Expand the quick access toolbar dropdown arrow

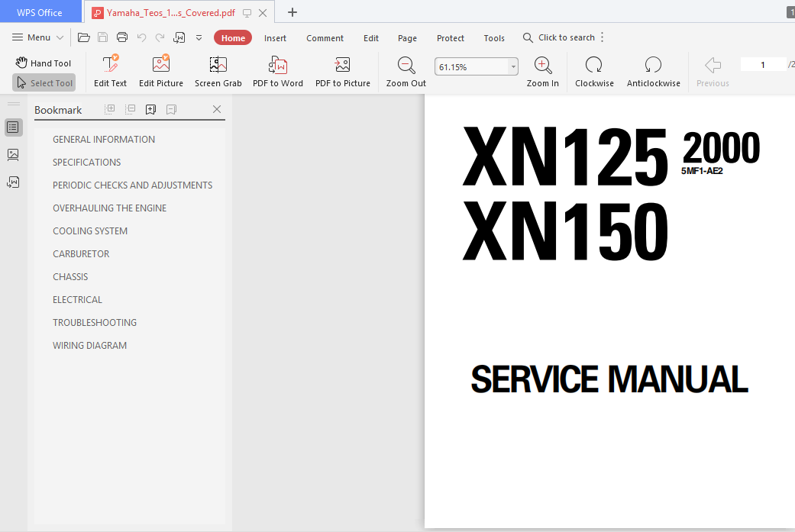click(199, 37)
